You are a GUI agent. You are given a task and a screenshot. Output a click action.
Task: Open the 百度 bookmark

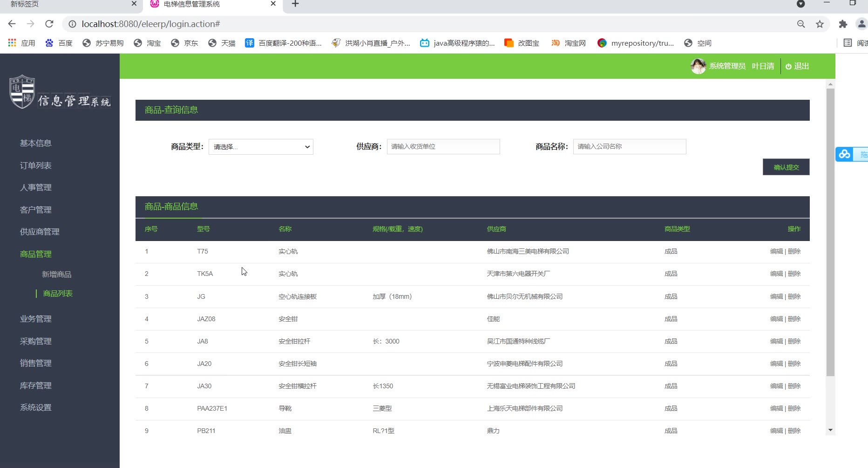[59, 43]
